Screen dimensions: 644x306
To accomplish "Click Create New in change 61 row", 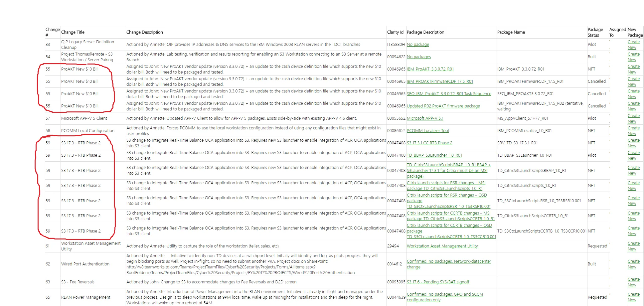I will (633, 246).
